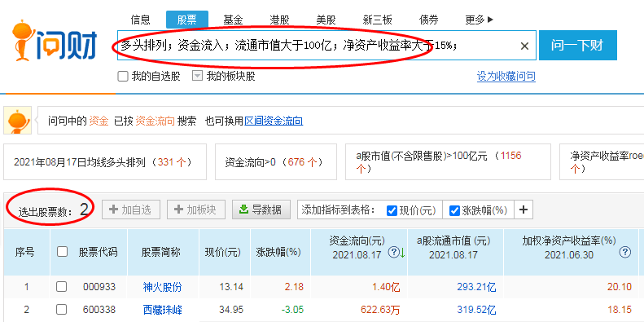Select the 资金流向>0 (676个) condition box
Viewport: 644px width, 322px height.
276,162
